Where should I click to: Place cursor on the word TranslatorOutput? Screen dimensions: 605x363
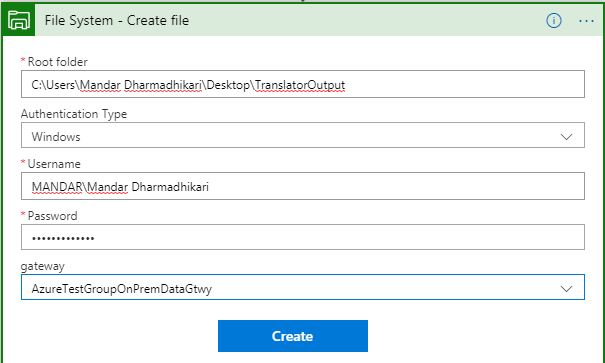pyautogui.click(x=300, y=85)
